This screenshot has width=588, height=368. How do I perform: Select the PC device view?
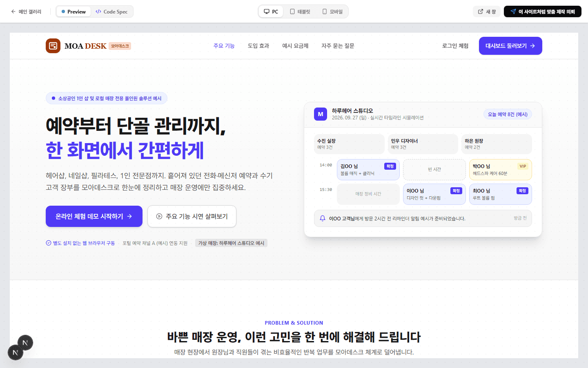271,11
